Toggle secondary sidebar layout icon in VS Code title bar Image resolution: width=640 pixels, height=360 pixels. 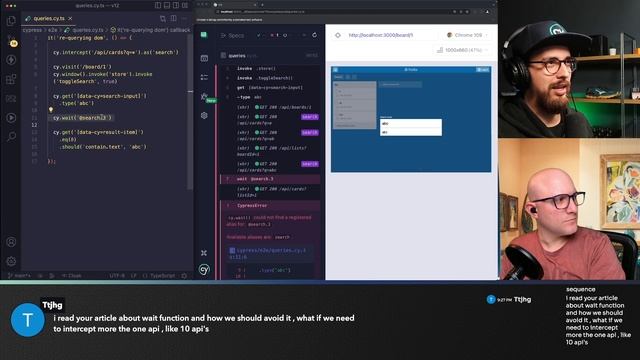coord(176,5)
